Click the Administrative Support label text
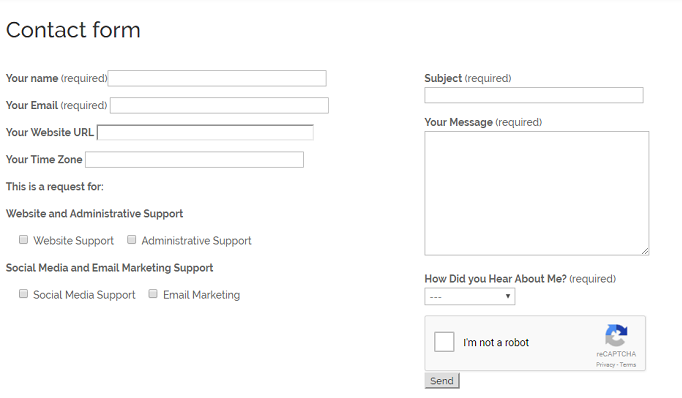 (x=197, y=241)
